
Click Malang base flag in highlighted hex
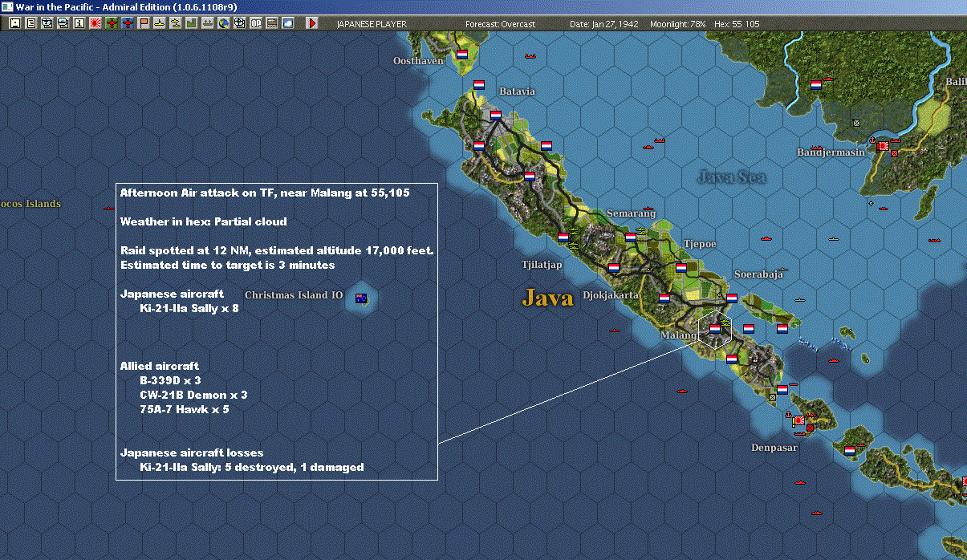pos(715,328)
